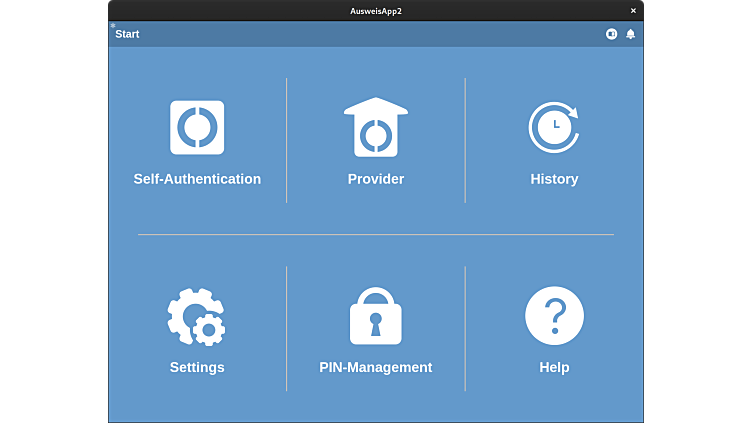Click the blue header bar beside Start
This screenshot has height=423, width=752.
(x=360, y=34)
